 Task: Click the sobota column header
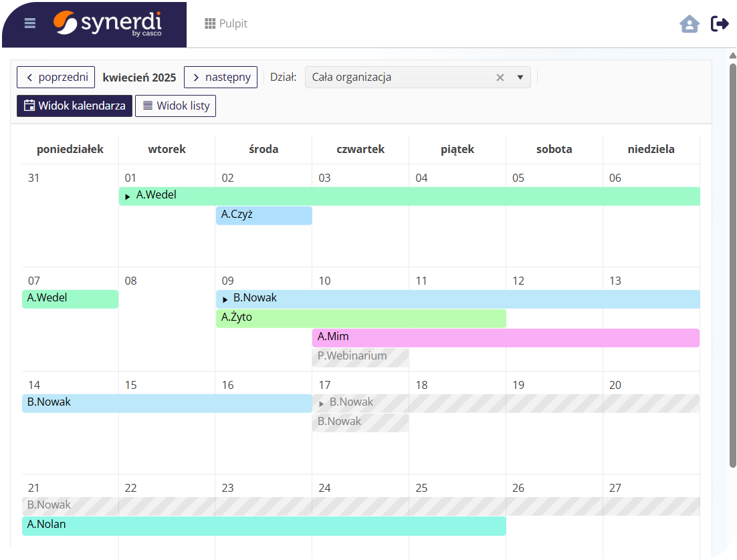point(554,150)
